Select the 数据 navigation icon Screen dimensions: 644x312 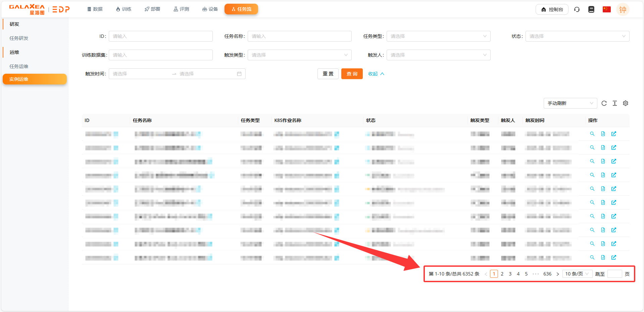89,9
